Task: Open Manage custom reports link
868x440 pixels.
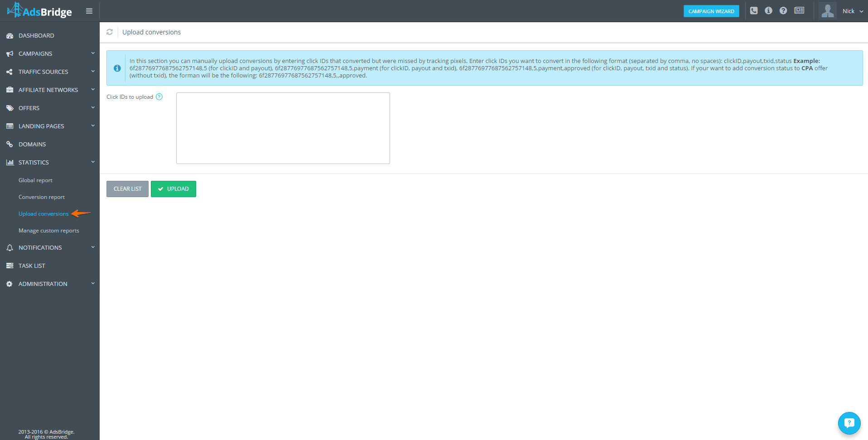Action: coord(49,231)
